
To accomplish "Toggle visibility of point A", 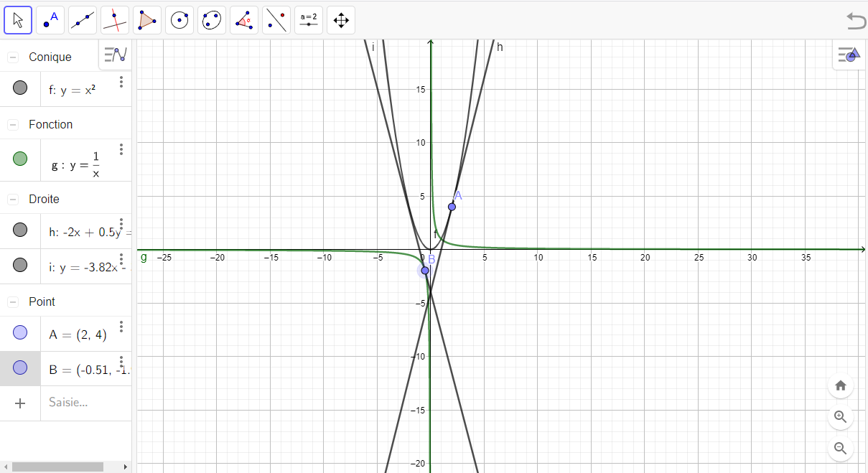I will (x=20, y=332).
